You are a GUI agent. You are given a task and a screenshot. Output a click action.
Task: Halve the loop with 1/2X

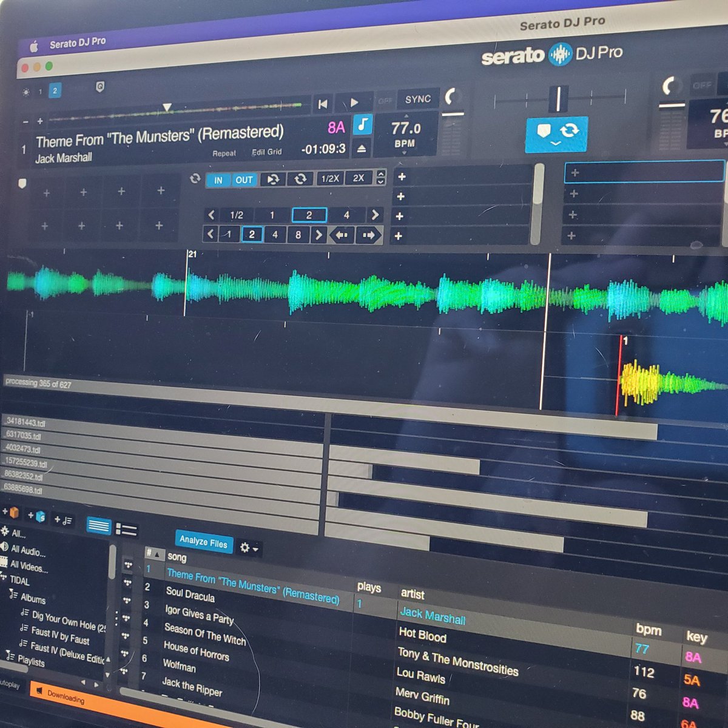point(330,178)
